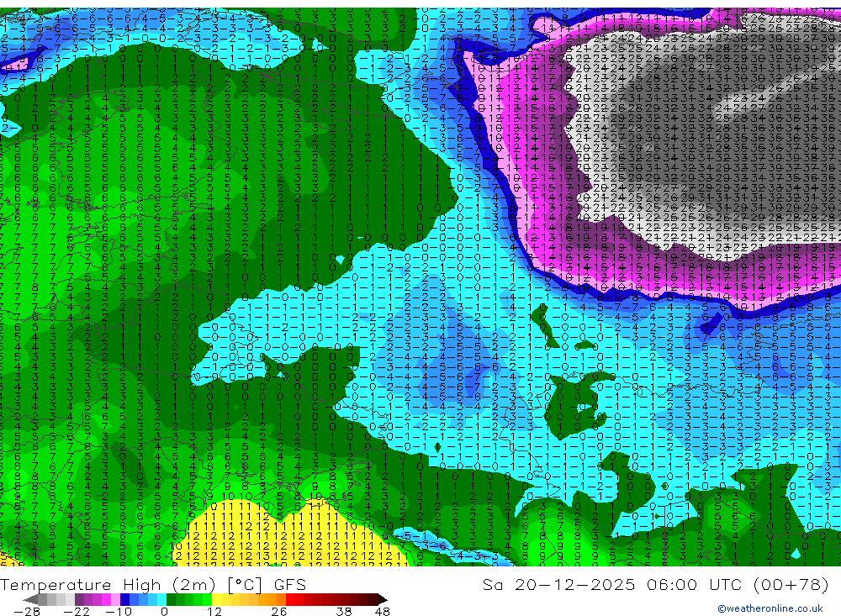Click the dark maroon right arrow end of legend
The image size is (841, 616).
(383, 599)
